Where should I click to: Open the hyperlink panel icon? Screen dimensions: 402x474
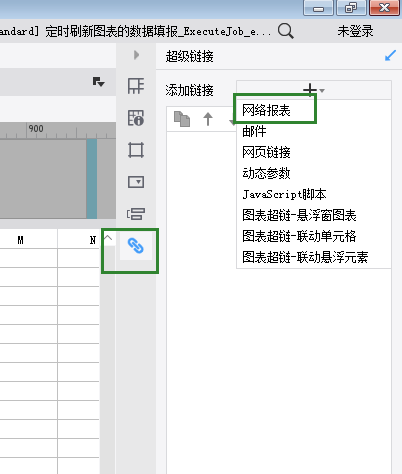136,246
